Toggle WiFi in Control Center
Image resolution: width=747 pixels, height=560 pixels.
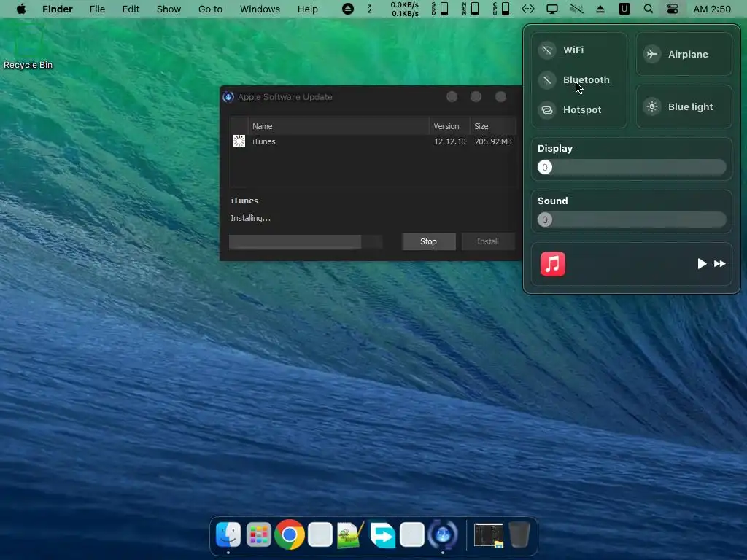click(x=547, y=50)
